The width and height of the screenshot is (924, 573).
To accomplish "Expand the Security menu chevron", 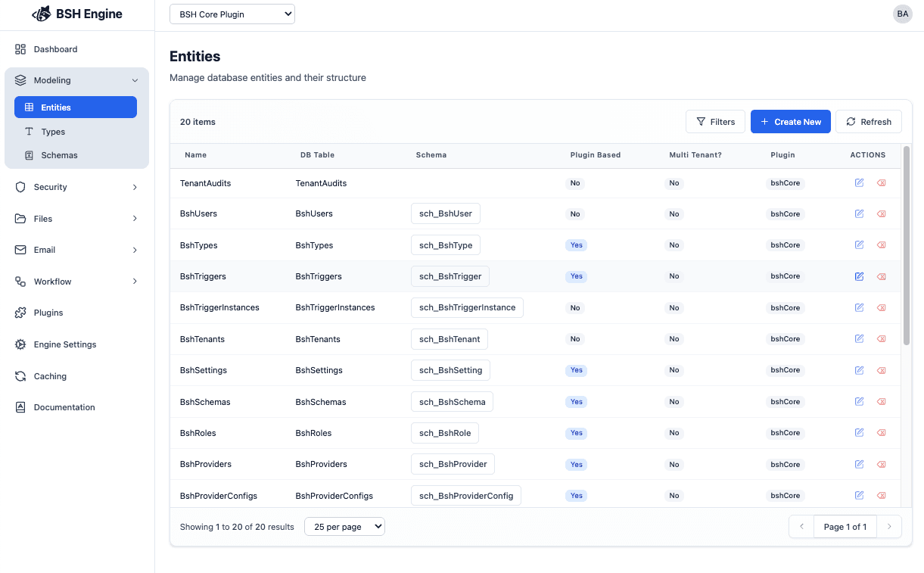I will click(x=135, y=187).
